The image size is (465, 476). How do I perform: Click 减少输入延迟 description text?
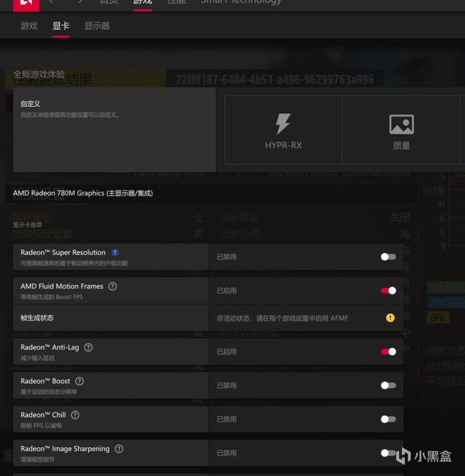[x=37, y=358]
